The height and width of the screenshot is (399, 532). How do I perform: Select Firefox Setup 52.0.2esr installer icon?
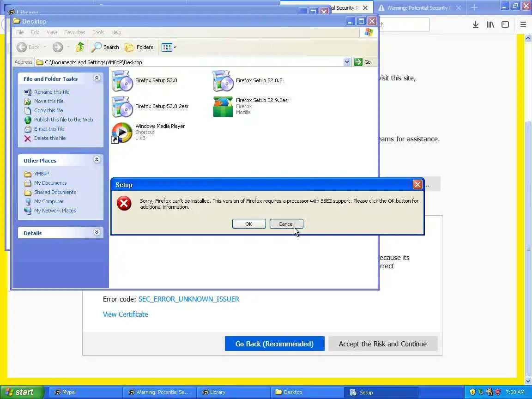(x=122, y=107)
